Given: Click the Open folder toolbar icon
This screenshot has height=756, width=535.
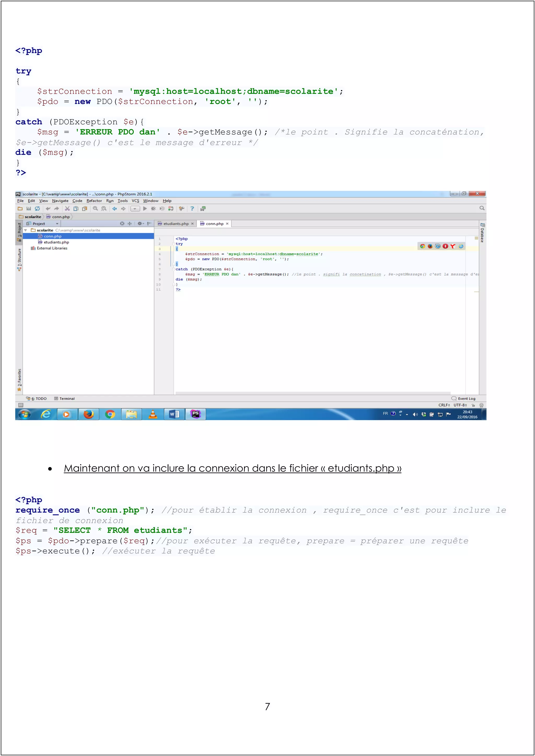Looking at the screenshot, I should click(x=20, y=208).
